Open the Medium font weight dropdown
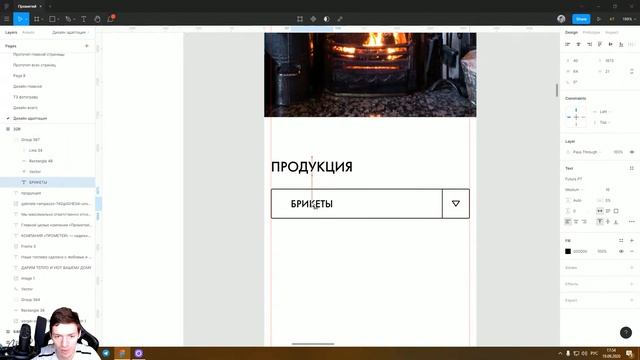This screenshot has height=360, width=640. (574, 190)
